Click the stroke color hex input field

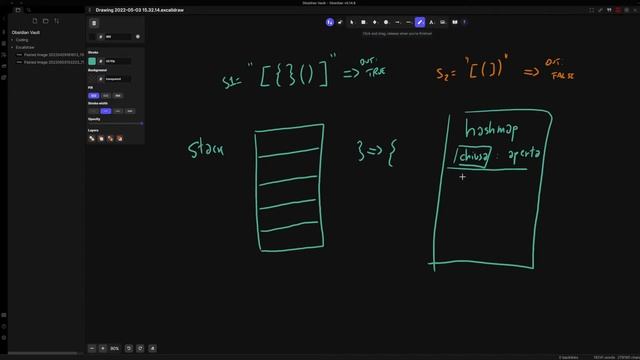tap(118, 61)
